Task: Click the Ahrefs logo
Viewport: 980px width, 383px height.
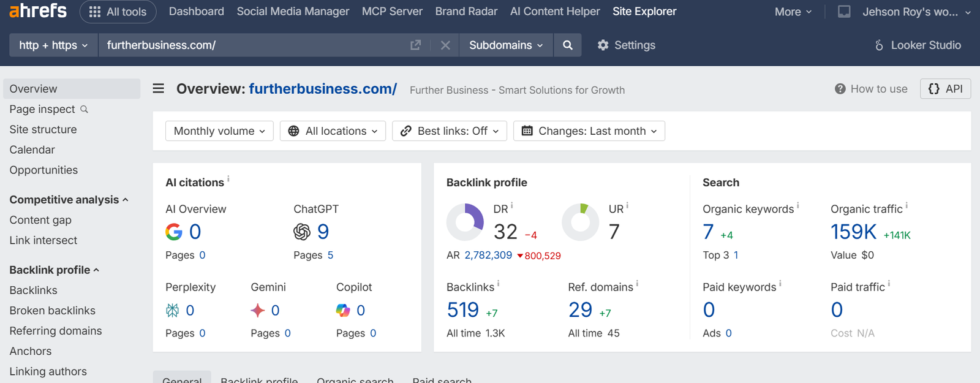Action: (38, 10)
